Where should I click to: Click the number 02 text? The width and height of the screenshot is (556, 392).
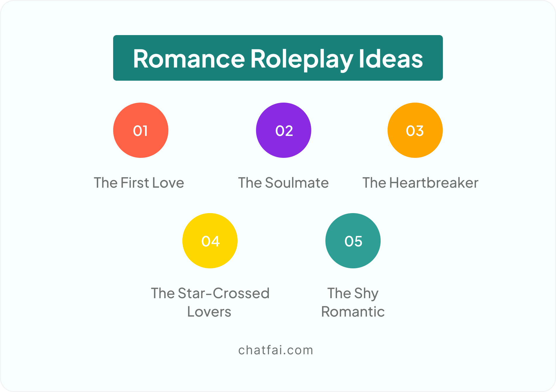coord(284,131)
